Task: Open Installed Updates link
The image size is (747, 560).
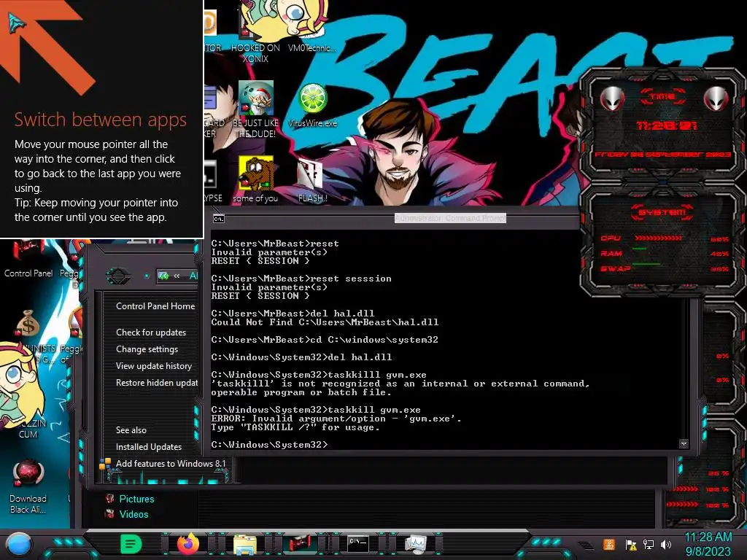Action: 149,447
